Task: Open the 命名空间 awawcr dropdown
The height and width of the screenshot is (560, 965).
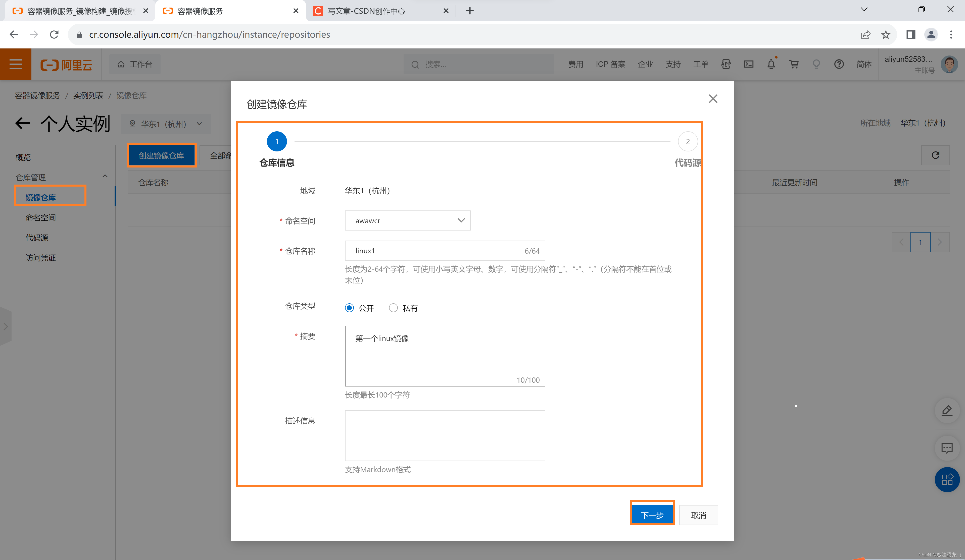Action: click(x=407, y=220)
